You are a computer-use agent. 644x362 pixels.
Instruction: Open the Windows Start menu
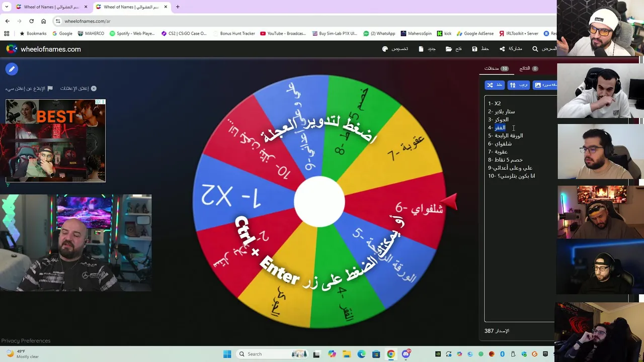[227, 354]
